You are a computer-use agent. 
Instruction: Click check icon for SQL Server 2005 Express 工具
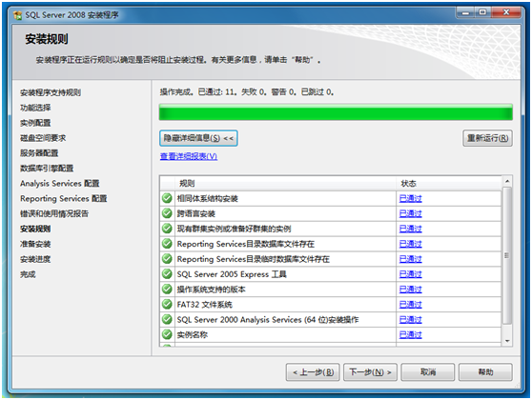pyautogui.click(x=167, y=274)
